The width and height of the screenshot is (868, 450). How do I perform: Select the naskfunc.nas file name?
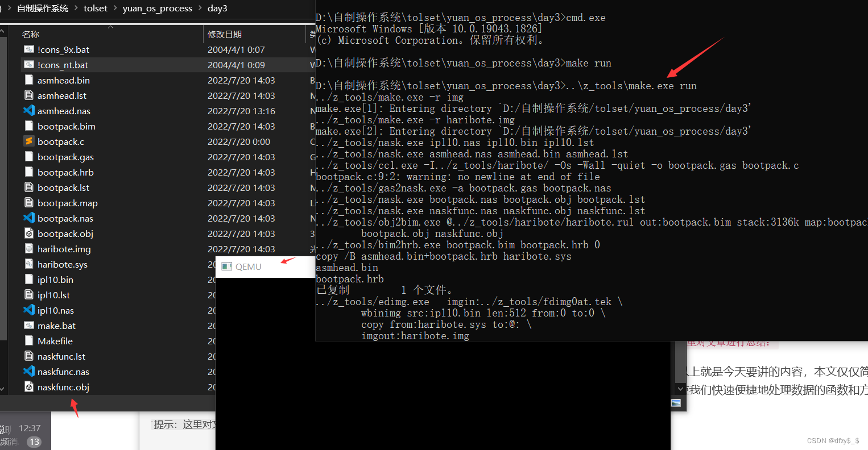coord(63,372)
